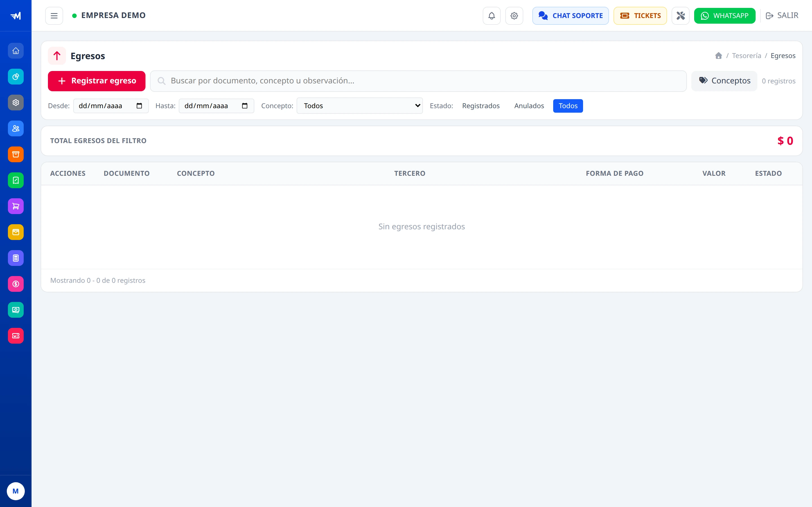
Task: Toggle the hamburger sidebar menu
Action: pos(54,16)
